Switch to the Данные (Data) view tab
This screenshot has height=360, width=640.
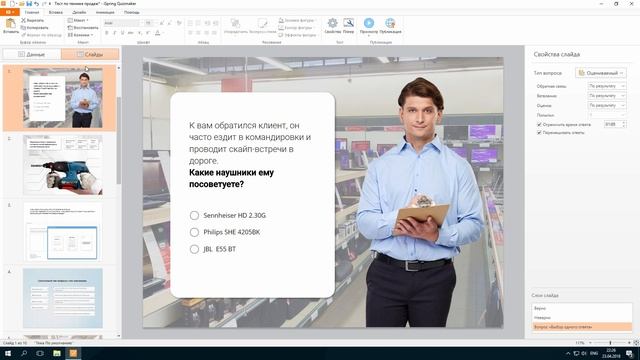point(32,54)
